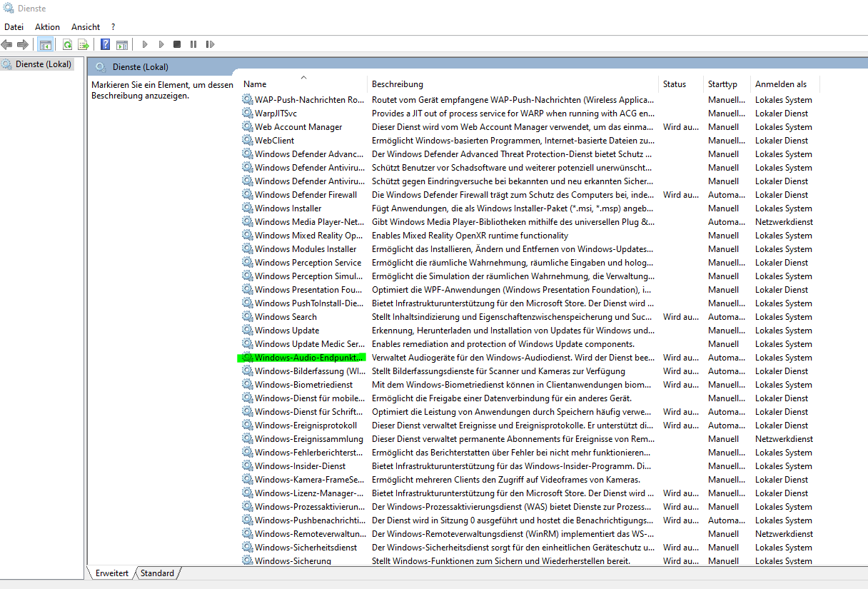
Task: Select the Windows Perception Service row
Action: click(x=308, y=263)
